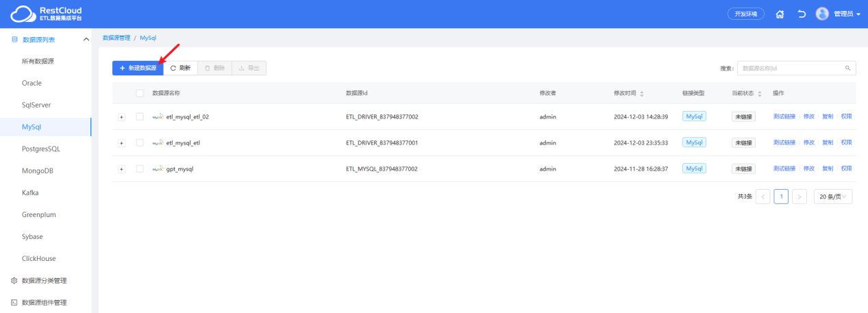Open 数据源组件管理 menu
868x313 pixels.
[x=45, y=302]
